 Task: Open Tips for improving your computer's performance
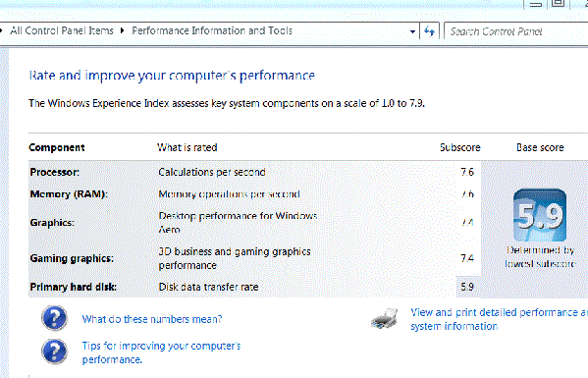click(161, 352)
